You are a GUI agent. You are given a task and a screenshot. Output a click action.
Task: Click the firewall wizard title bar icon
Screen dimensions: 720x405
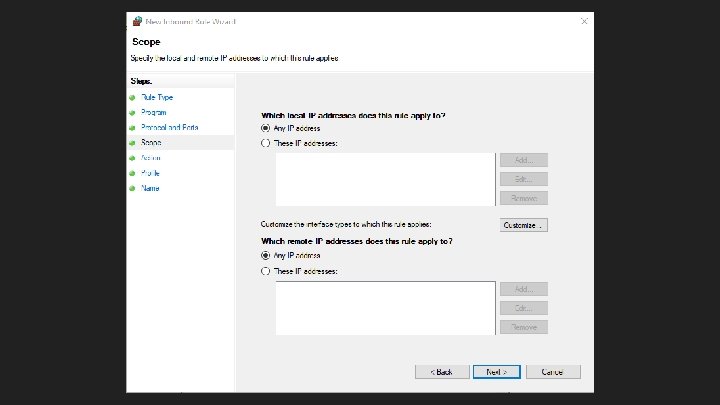click(x=137, y=20)
